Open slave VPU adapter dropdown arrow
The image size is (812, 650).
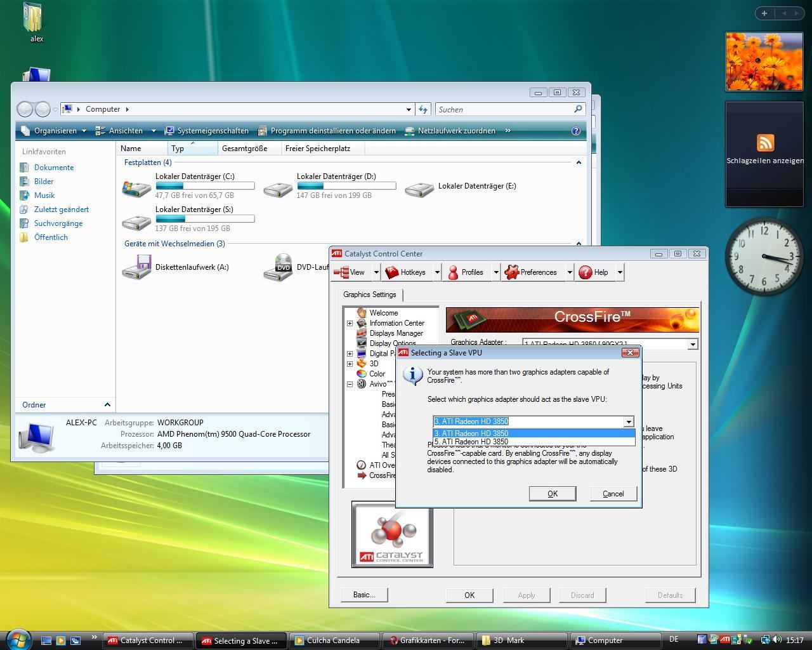[x=628, y=421]
